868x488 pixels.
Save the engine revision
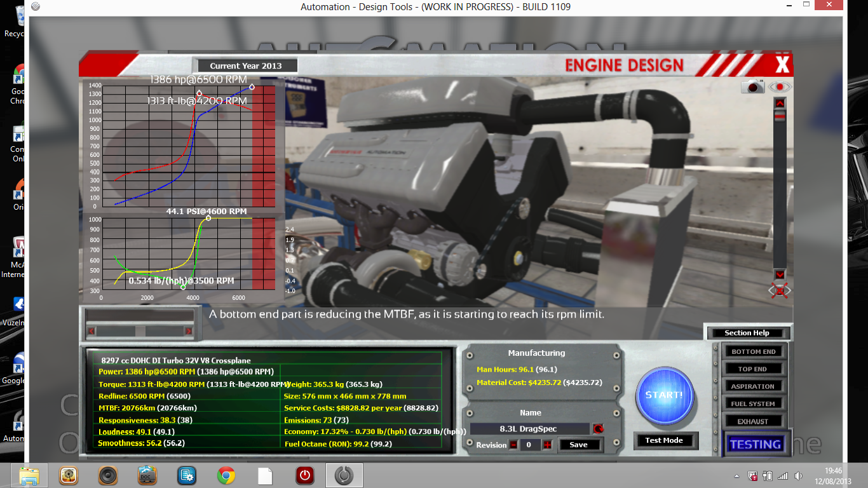(x=579, y=445)
